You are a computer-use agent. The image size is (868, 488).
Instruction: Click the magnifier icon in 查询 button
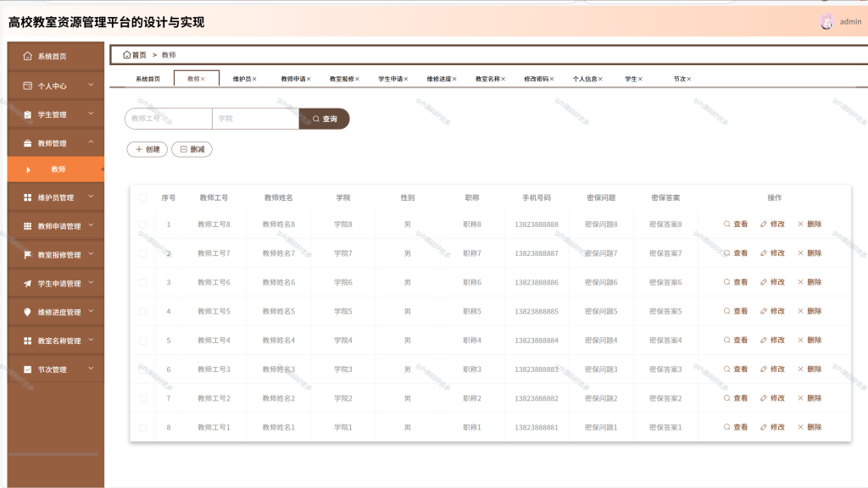[x=316, y=119]
